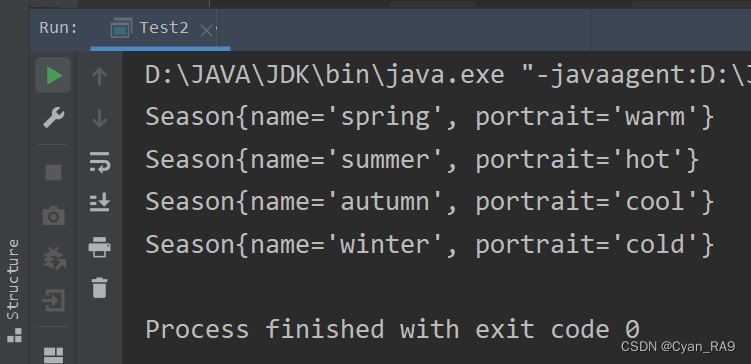Screen dimensions: 751x364
Task: Clear console with the trash can icon
Action: click(x=99, y=288)
